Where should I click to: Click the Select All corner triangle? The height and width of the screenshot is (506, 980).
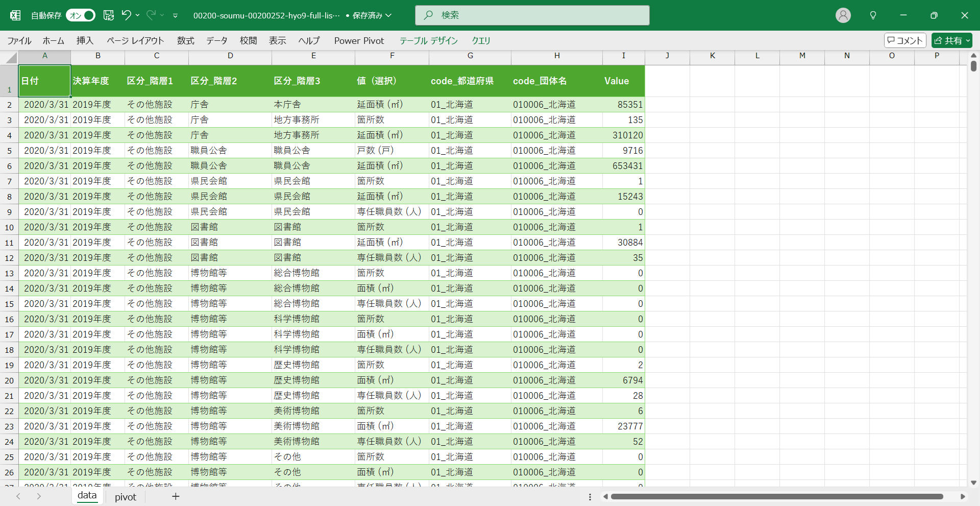pyautogui.click(x=11, y=58)
